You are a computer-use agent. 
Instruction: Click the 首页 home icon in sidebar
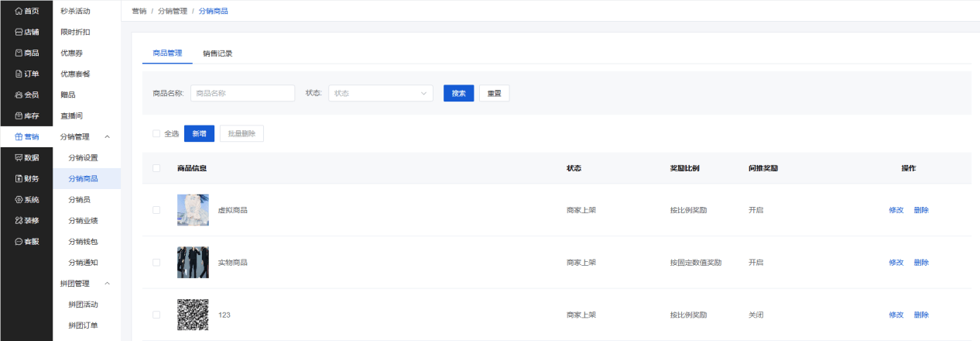[x=19, y=11]
